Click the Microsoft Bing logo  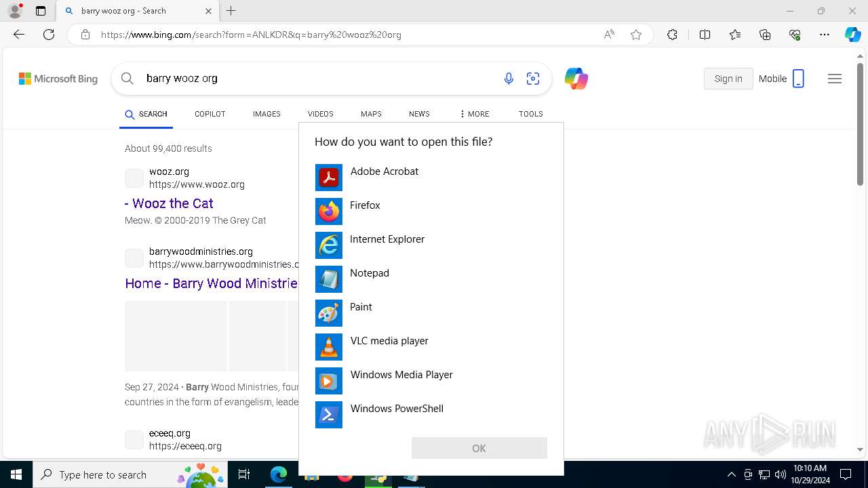(x=58, y=79)
